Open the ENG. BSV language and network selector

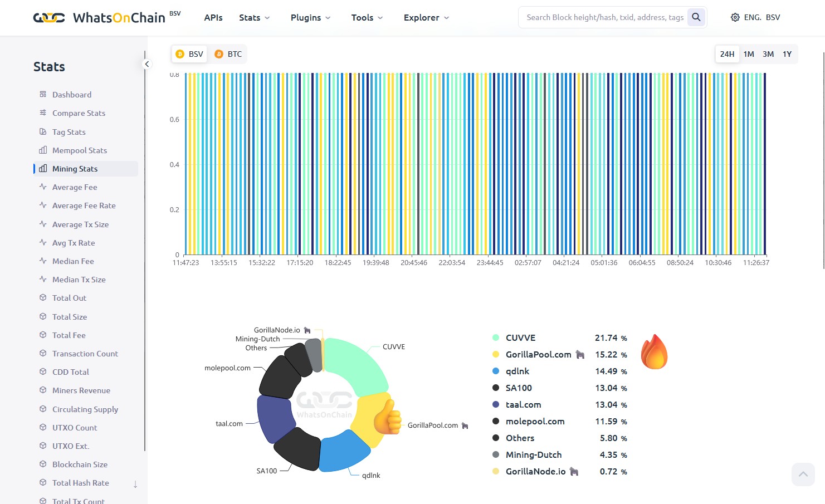[755, 17]
